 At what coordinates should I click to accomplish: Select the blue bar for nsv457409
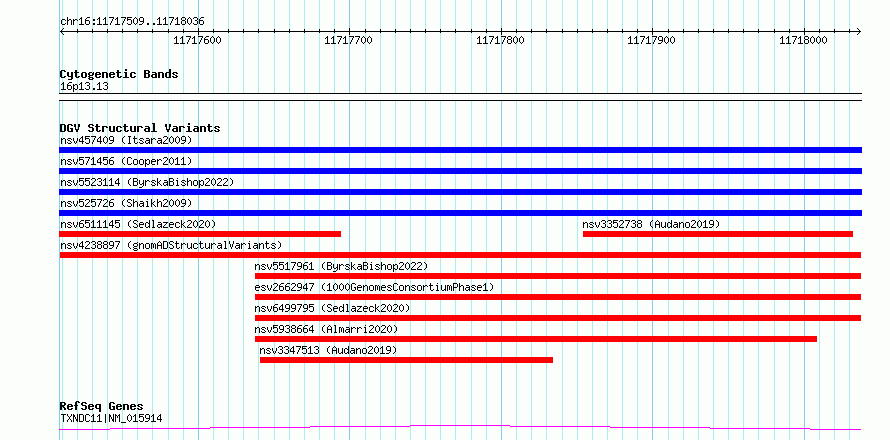[x=460, y=150]
